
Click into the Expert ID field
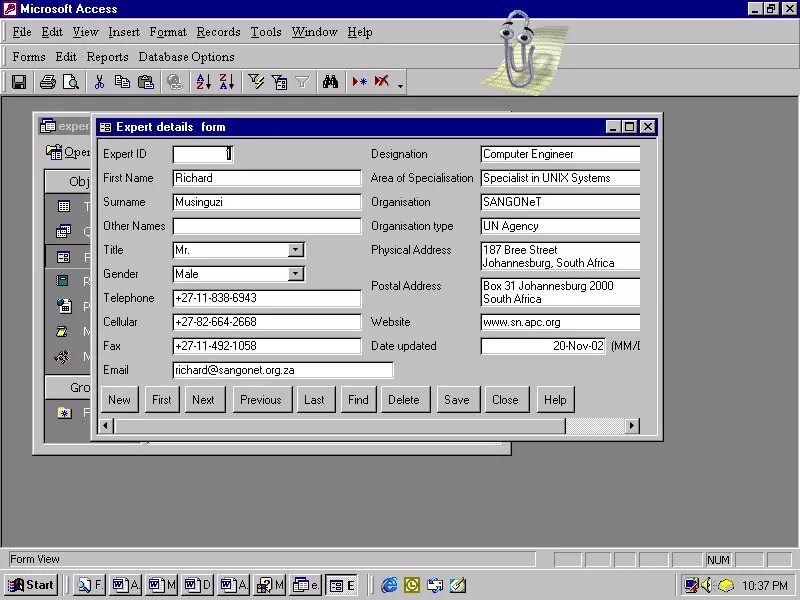pos(203,154)
